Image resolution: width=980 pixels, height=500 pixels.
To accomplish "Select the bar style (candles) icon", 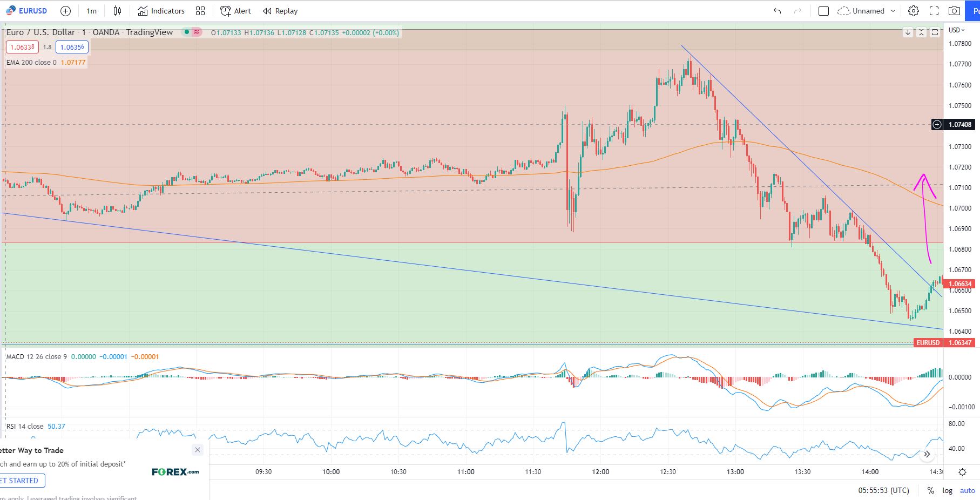I will click(x=117, y=11).
